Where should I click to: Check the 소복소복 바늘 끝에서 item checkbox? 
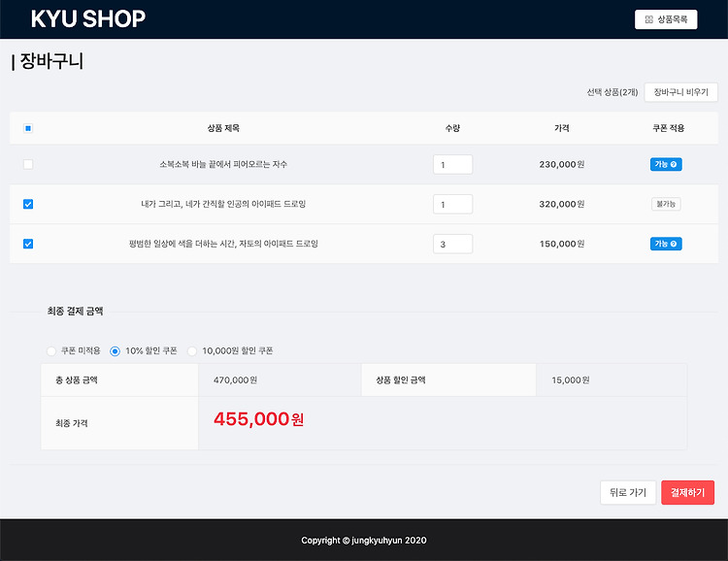pos(28,164)
